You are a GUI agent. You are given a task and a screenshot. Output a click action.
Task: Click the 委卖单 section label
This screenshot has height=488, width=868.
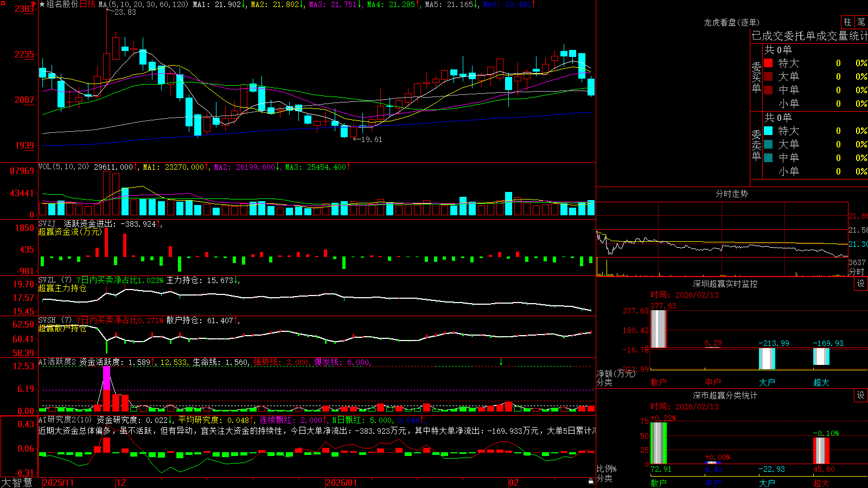pyautogui.click(x=756, y=145)
